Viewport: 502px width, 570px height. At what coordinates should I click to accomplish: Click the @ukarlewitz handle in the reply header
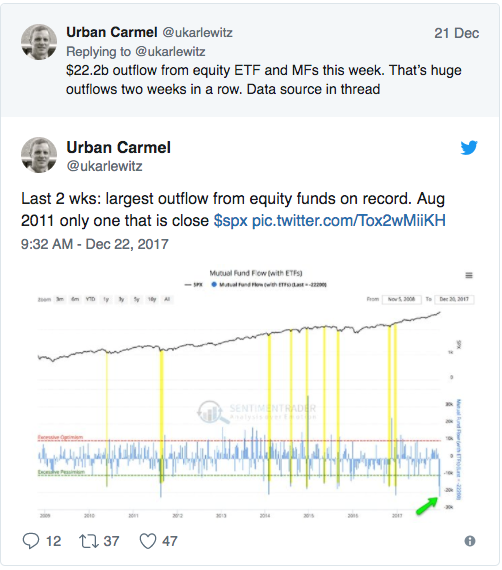click(x=197, y=33)
